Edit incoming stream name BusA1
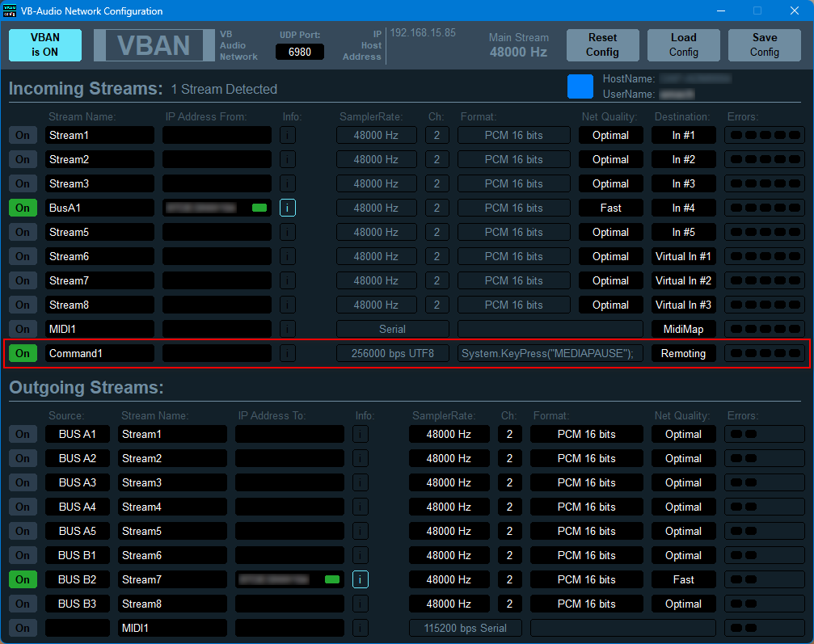Viewport: 814px width, 644px height. [x=99, y=208]
